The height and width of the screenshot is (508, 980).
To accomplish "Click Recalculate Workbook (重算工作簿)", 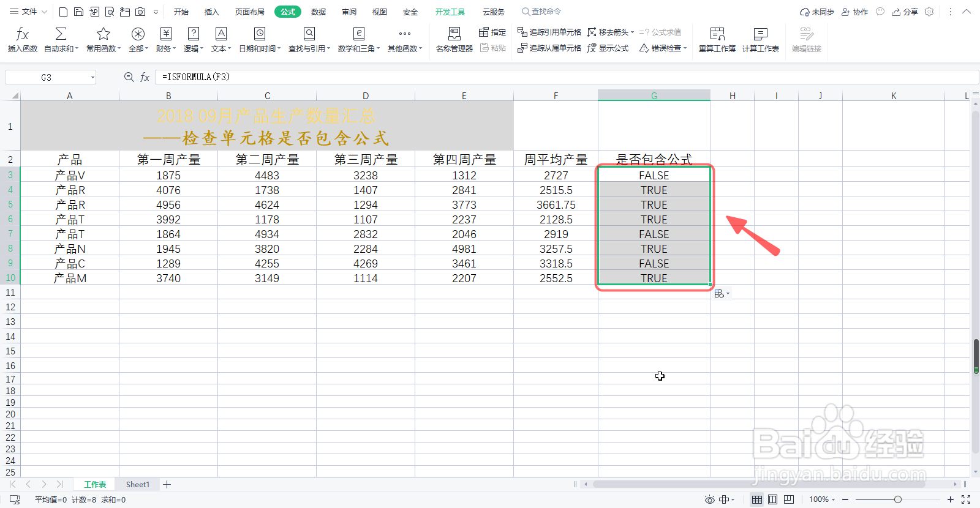I will [x=717, y=40].
